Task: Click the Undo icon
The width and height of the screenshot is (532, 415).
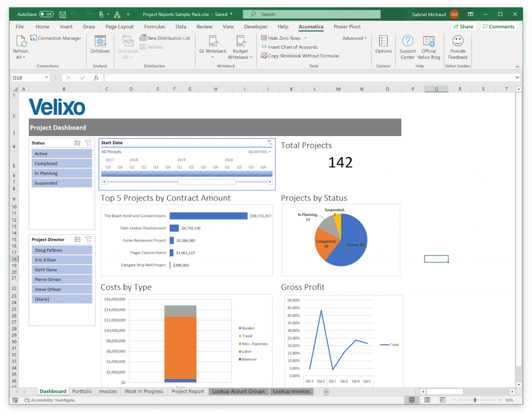Action: 74,14
